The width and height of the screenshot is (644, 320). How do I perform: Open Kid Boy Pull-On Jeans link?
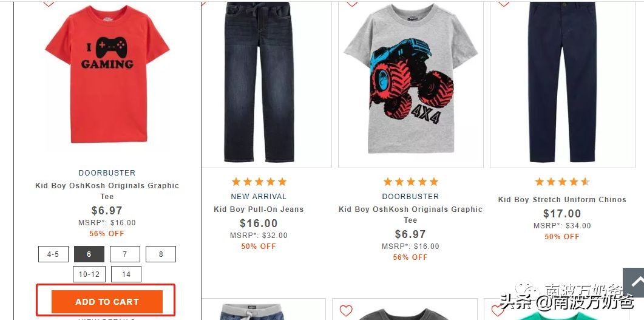click(x=259, y=209)
